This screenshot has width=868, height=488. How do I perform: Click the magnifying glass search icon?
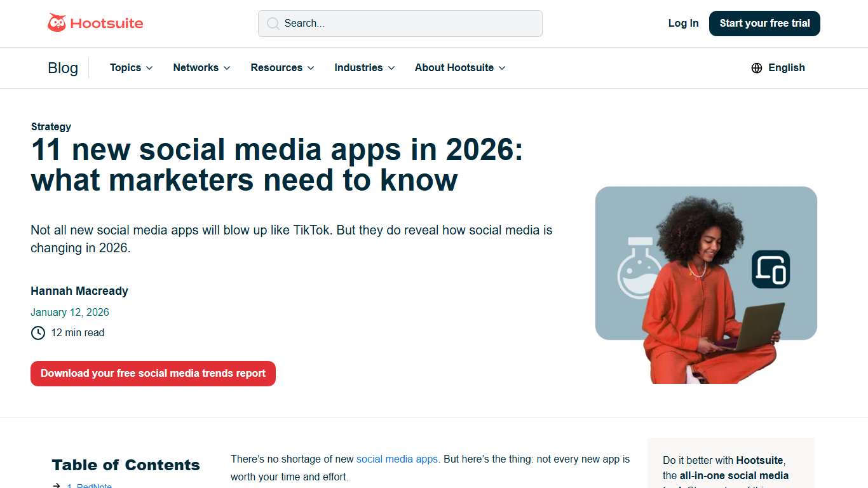pyautogui.click(x=273, y=23)
